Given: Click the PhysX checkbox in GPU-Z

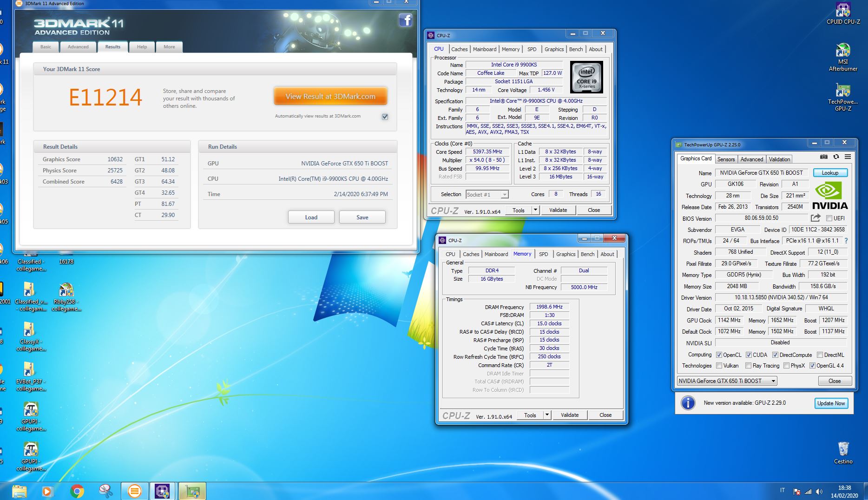Looking at the screenshot, I should coord(786,366).
